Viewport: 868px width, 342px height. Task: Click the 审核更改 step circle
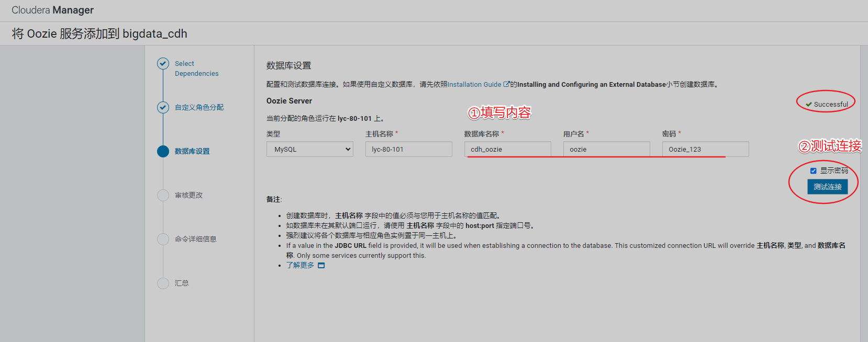click(163, 195)
